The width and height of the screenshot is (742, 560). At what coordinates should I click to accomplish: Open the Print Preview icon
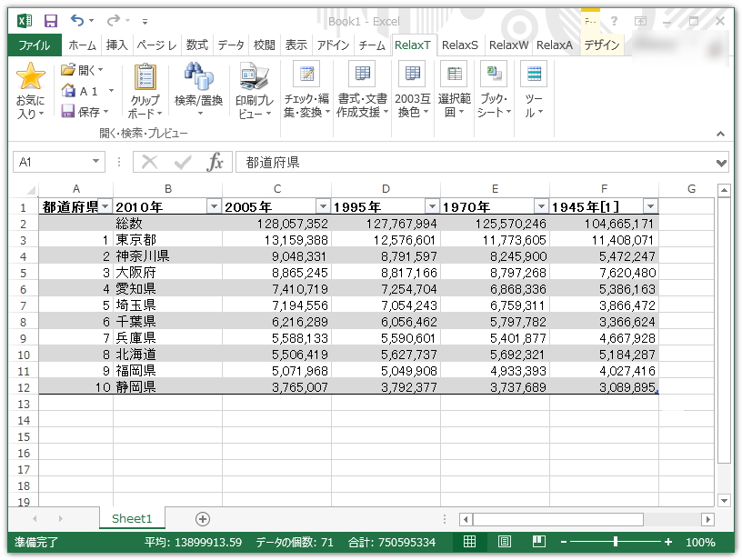click(x=254, y=76)
